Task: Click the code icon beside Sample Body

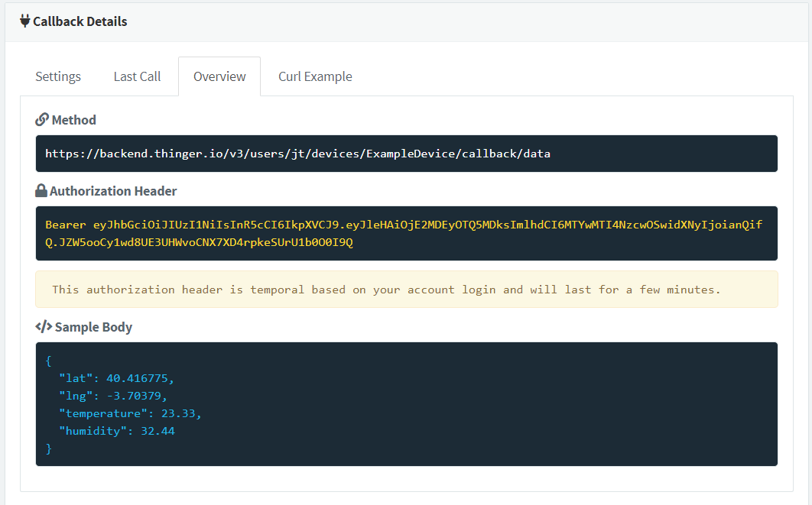Action: click(x=44, y=327)
